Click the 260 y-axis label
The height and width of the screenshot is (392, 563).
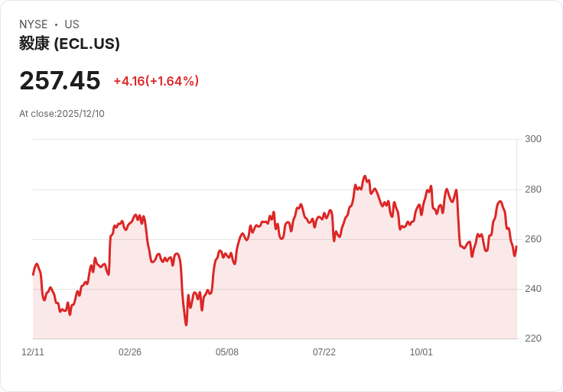[x=533, y=239]
